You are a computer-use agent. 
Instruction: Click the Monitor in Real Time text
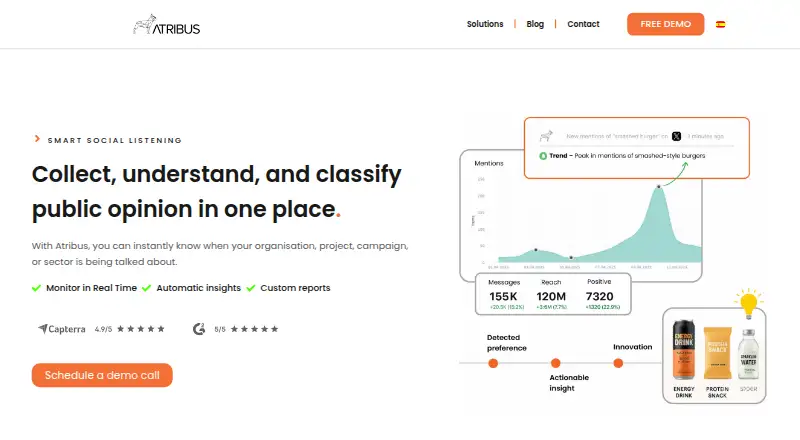click(91, 288)
